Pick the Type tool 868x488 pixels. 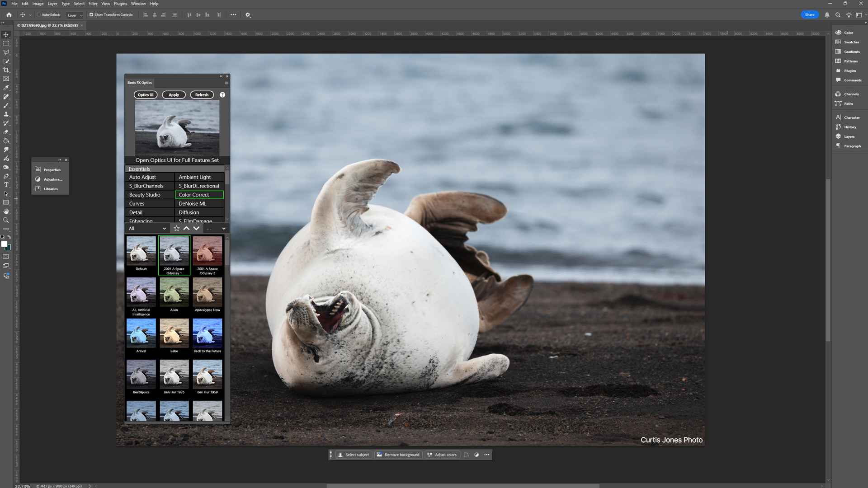[x=6, y=184]
